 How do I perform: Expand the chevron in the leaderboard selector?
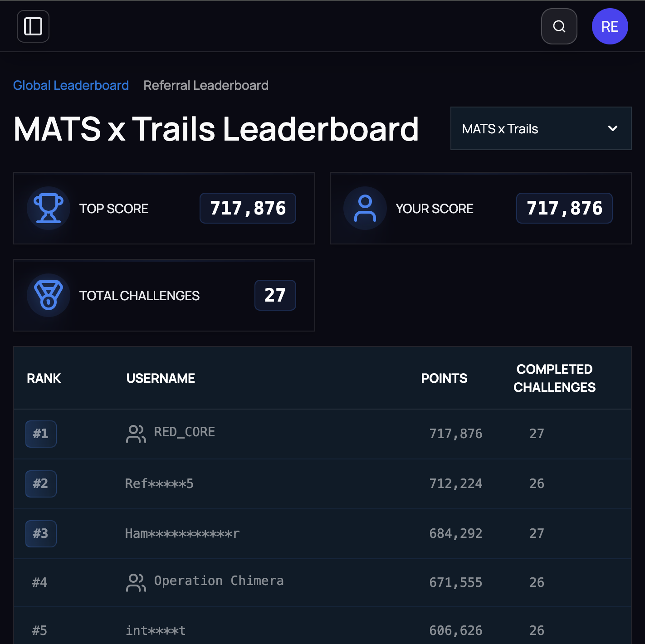point(612,128)
